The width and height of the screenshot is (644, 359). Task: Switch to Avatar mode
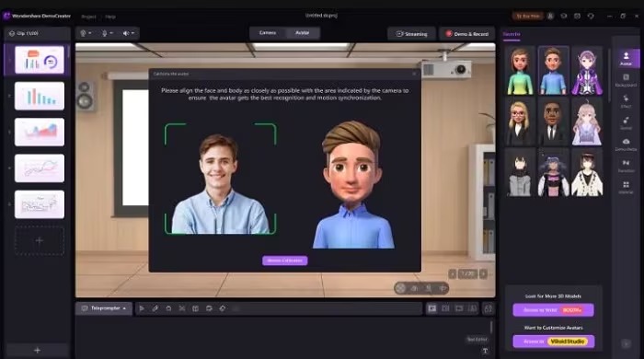303,33
